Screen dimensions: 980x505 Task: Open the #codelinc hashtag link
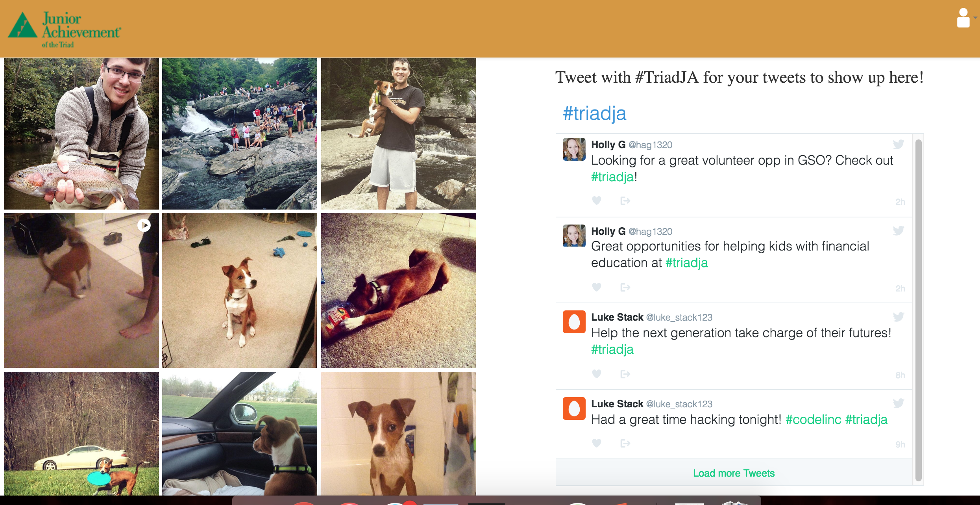[813, 420]
